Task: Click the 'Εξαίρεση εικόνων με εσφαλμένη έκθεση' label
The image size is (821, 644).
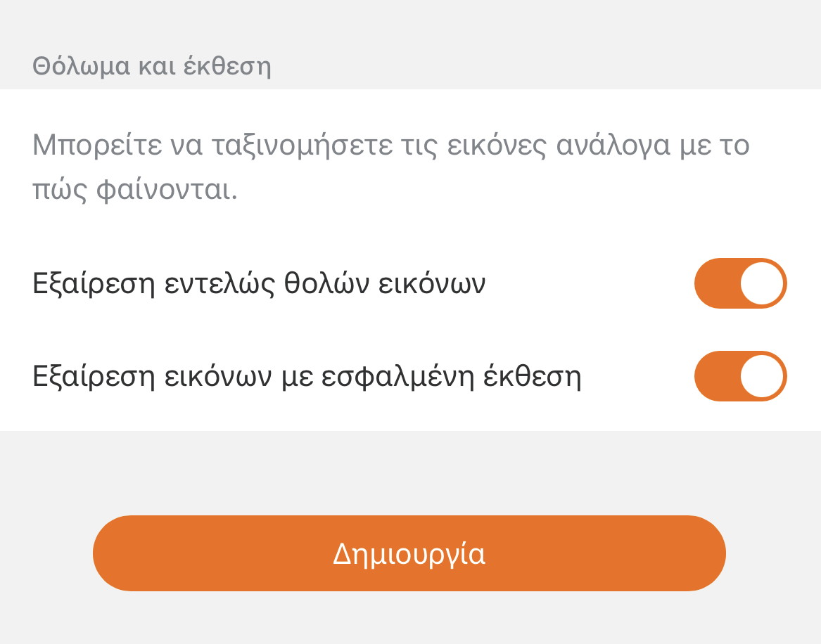Action: 307,377
